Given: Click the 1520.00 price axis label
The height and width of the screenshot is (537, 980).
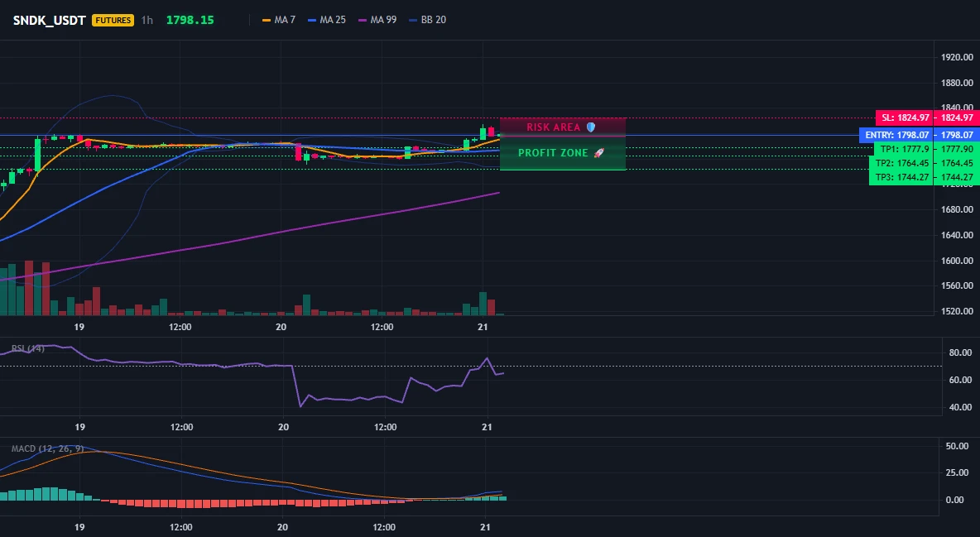Looking at the screenshot, I should 957,311.
